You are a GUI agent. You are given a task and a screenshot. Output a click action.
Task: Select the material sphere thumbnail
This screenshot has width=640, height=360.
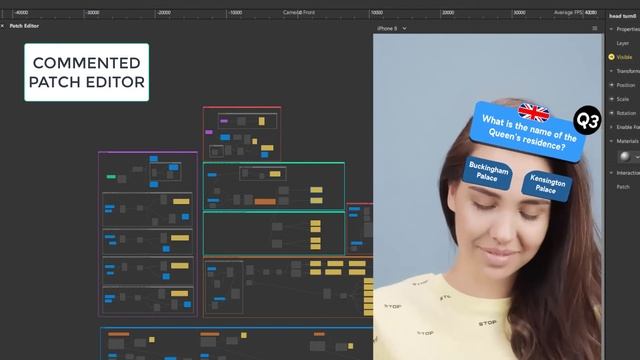624,156
